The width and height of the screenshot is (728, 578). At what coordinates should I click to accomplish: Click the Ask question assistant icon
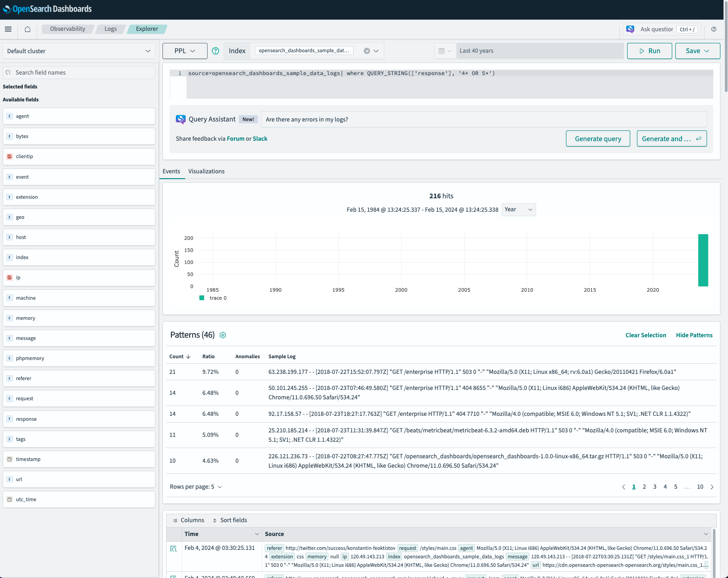click(x=631, y=29)
